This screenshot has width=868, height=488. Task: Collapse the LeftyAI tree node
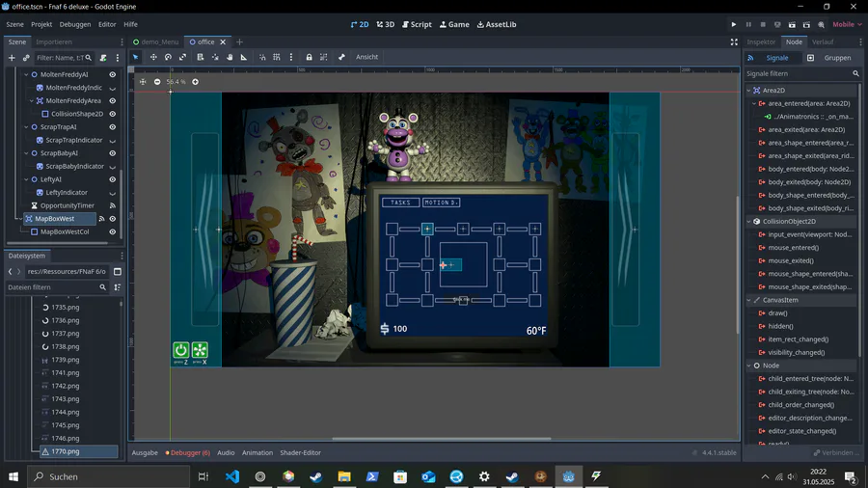click(25, 179)
